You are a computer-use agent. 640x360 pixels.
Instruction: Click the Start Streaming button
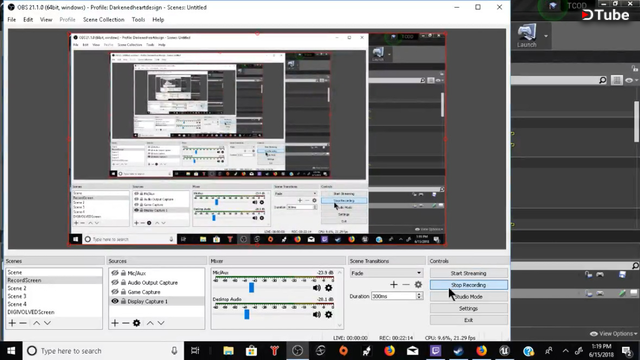469,273
